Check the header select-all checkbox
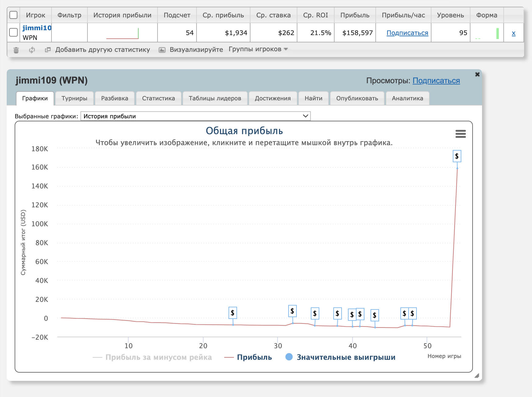 tap(13, 15)
